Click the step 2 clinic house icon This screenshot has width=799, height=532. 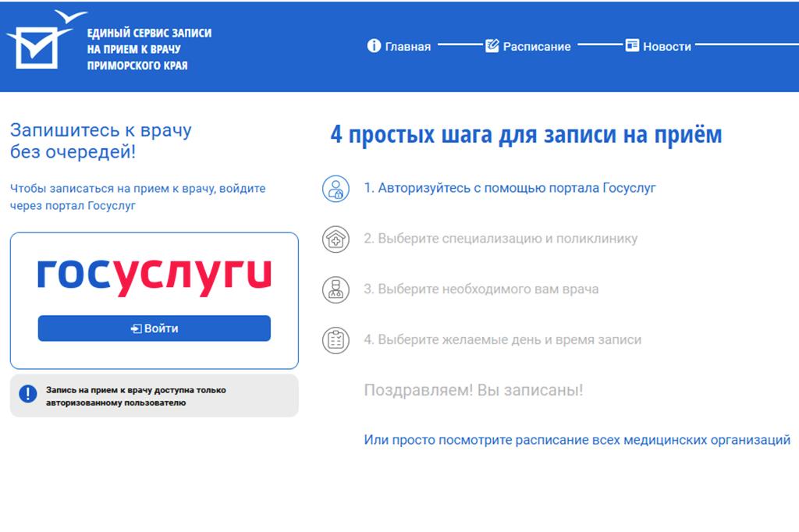tap(336, 239)
